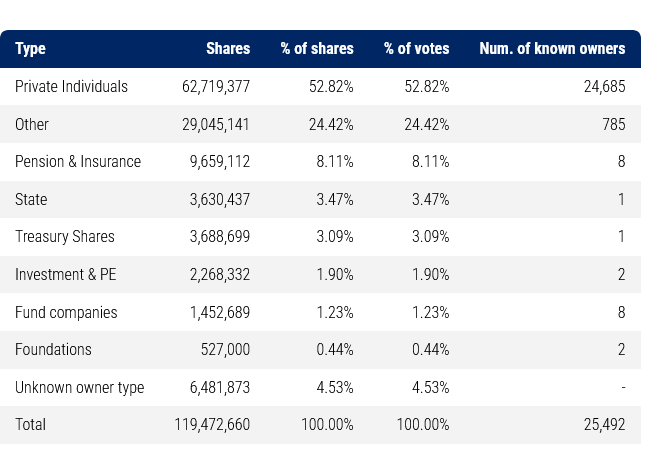Click the % of shares header

(x=317, y=48)
